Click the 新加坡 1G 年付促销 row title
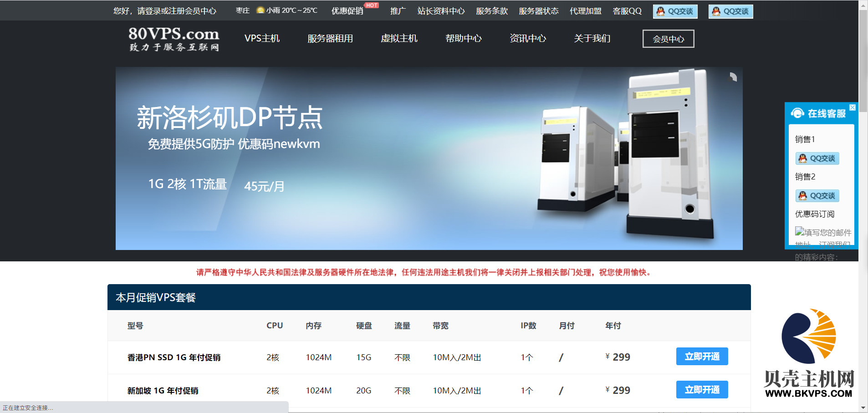The height and width of the screenshot is (413, 868). 163,391
